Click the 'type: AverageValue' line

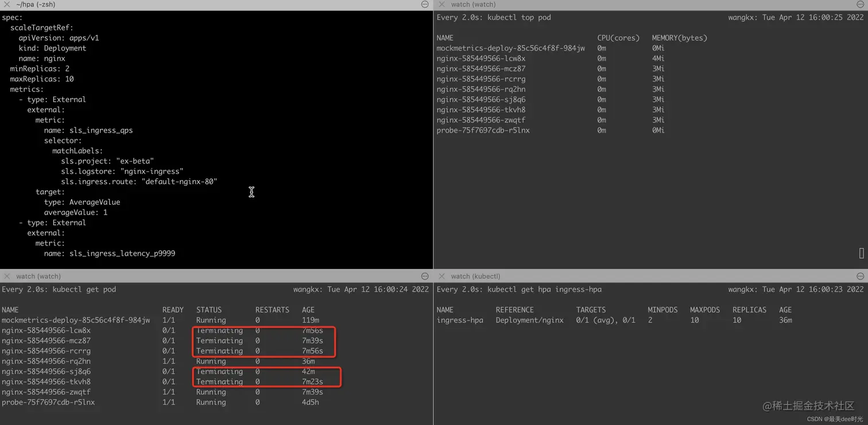point(82,202)
